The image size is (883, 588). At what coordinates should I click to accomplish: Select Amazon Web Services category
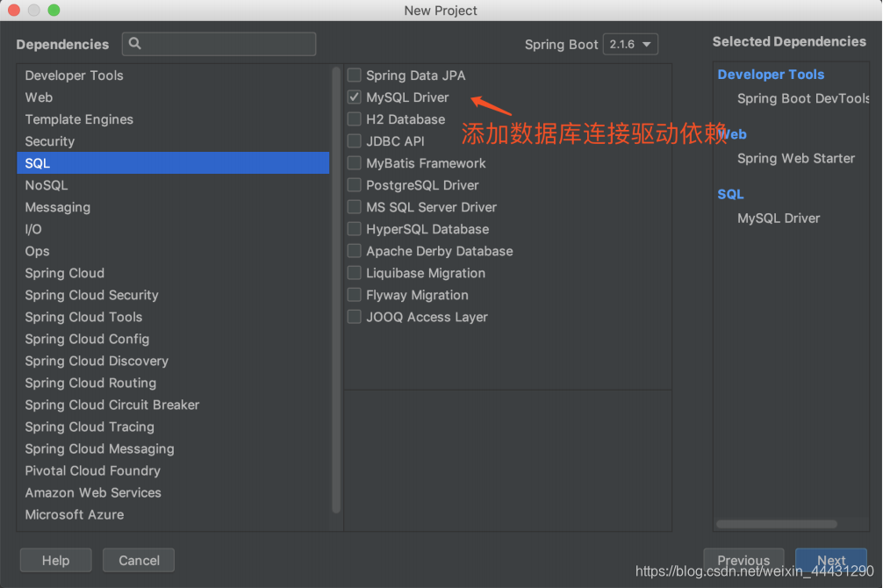click(93, 492)
